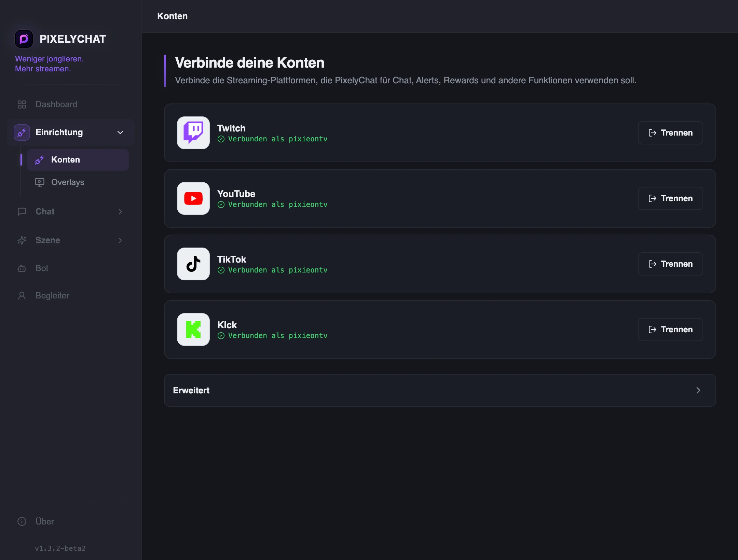Click the Konten title in header bar
The height and width of the screenshot is (560, 738).
pos(172,16)
